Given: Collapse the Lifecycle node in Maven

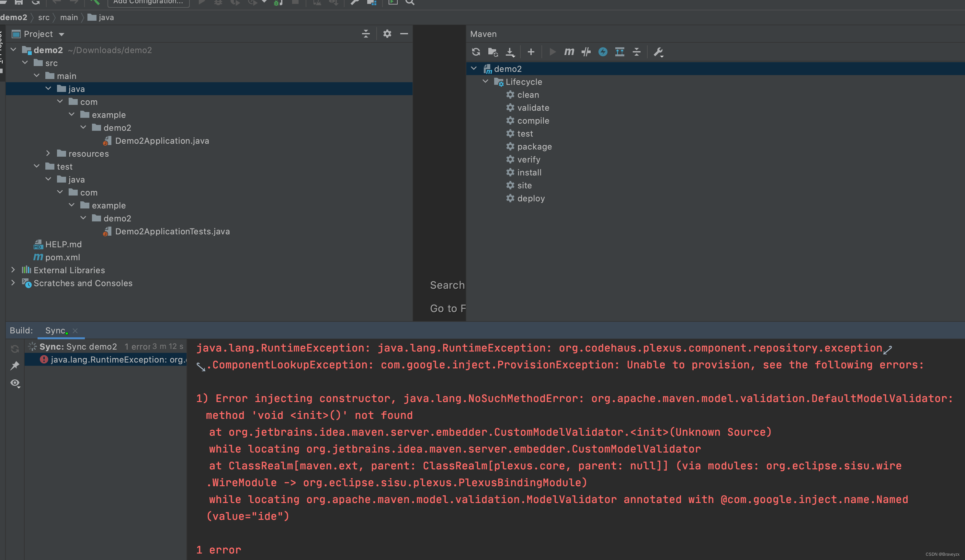Looking at the screenshot, I should [x=485, y=82].
